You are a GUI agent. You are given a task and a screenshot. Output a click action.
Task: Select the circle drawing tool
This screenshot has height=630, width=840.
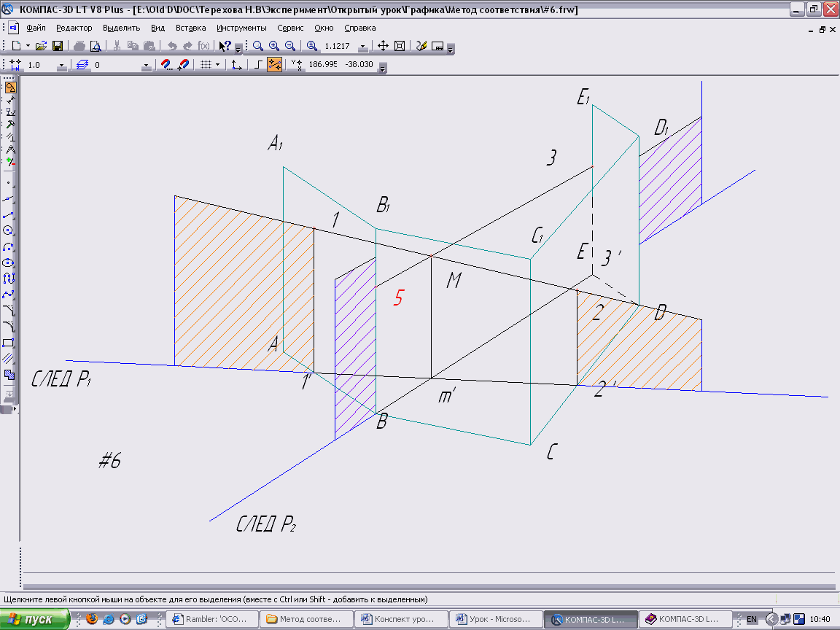9,230
